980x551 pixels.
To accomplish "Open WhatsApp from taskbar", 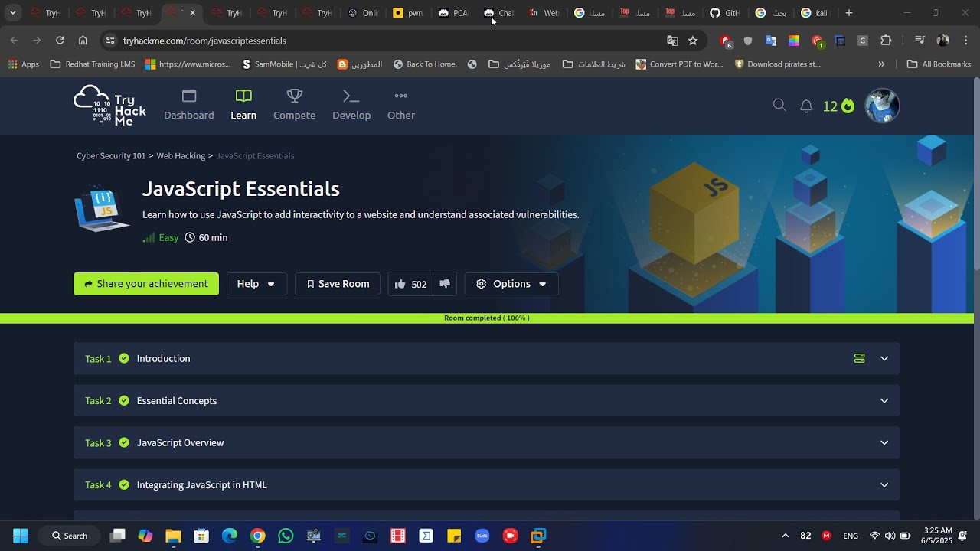I will [x=286, y=536].
